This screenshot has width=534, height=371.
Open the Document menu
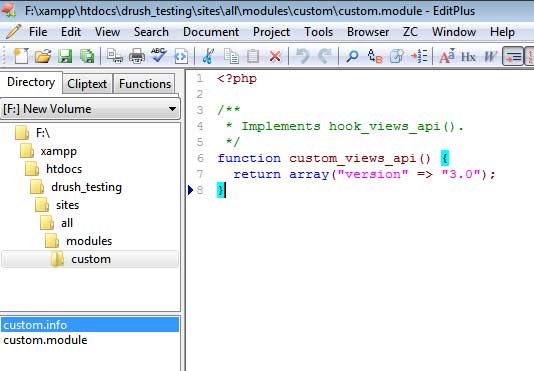tap(211, 32)
